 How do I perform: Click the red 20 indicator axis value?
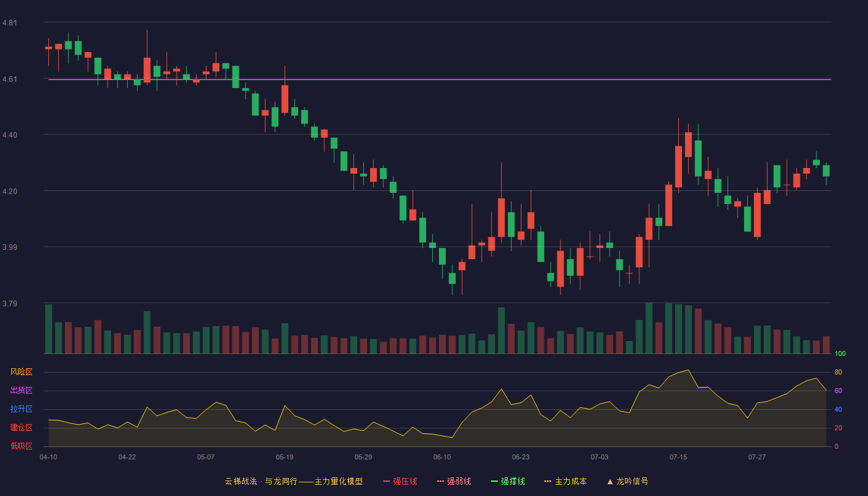click(838, 428)
